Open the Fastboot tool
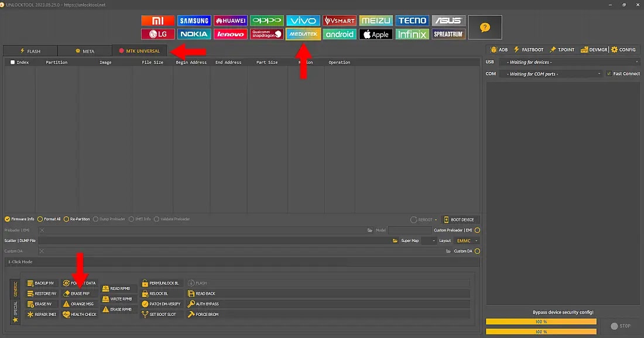 [529, 50]
